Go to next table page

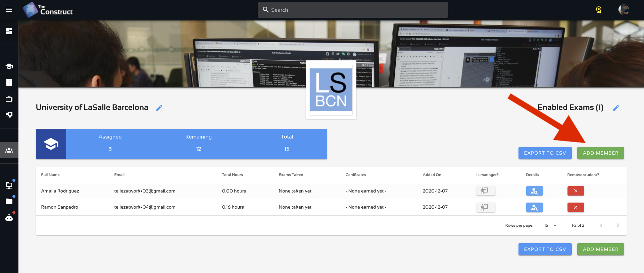coord(618,225)
